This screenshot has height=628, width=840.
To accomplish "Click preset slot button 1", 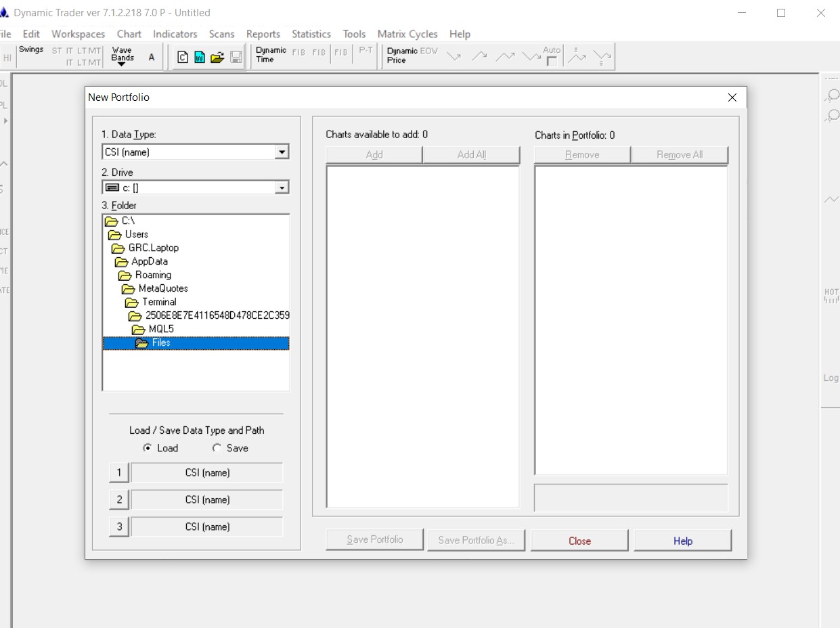I will click(119, 472).
